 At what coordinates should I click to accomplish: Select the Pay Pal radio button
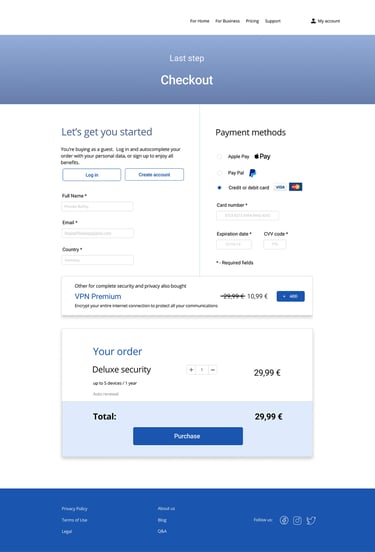point(219,173)
